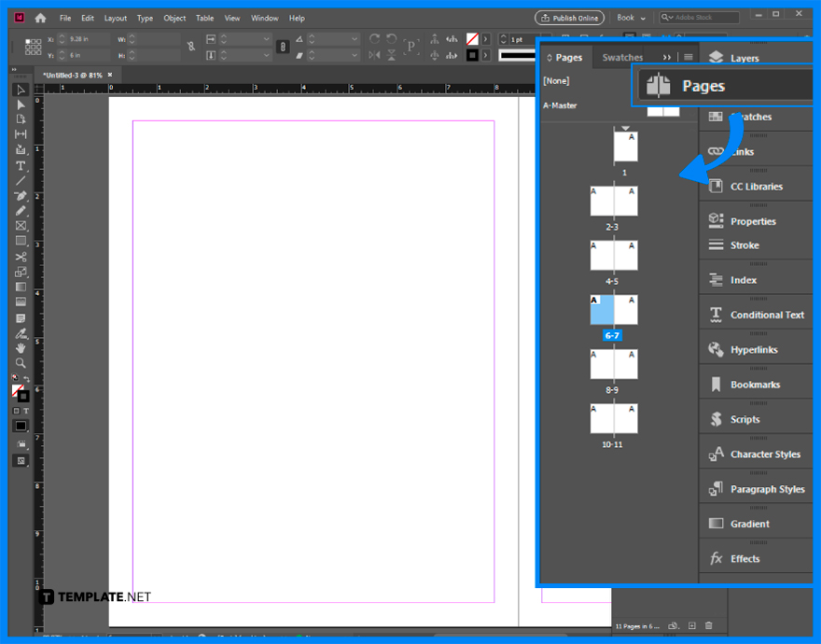Click the Publish Online button
The image size is (821, 644).
coord(568,17)
